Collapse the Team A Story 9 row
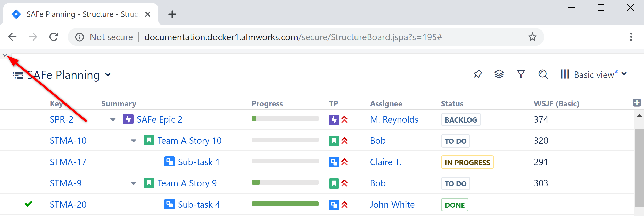 133,183
